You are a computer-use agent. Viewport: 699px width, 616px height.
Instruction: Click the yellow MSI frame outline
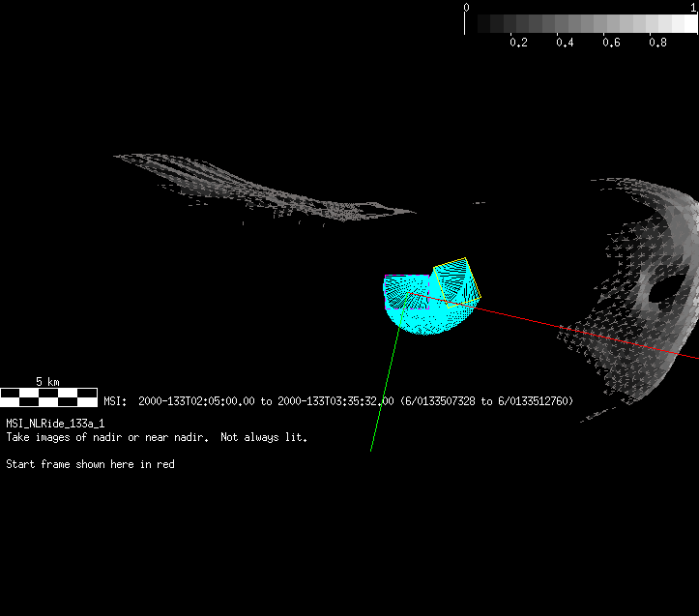(x=457, y=282)
